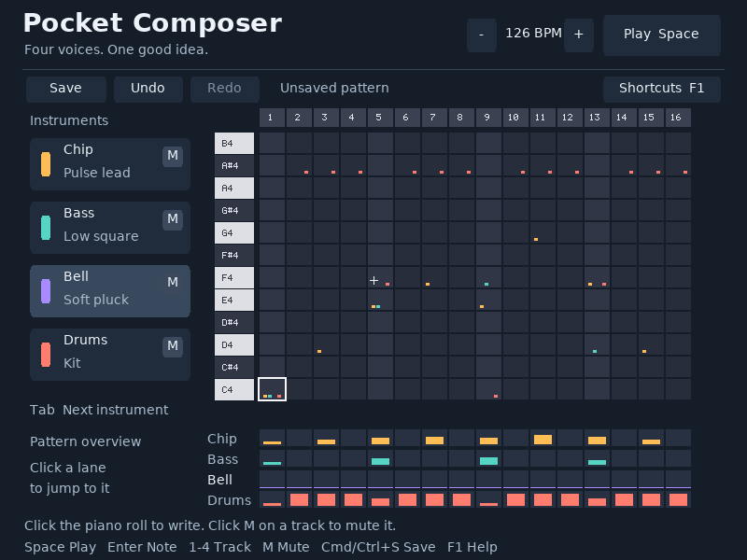Click Chip overview block at step 11
Viewport: 747px width, 560px height.
click(543, 438)
